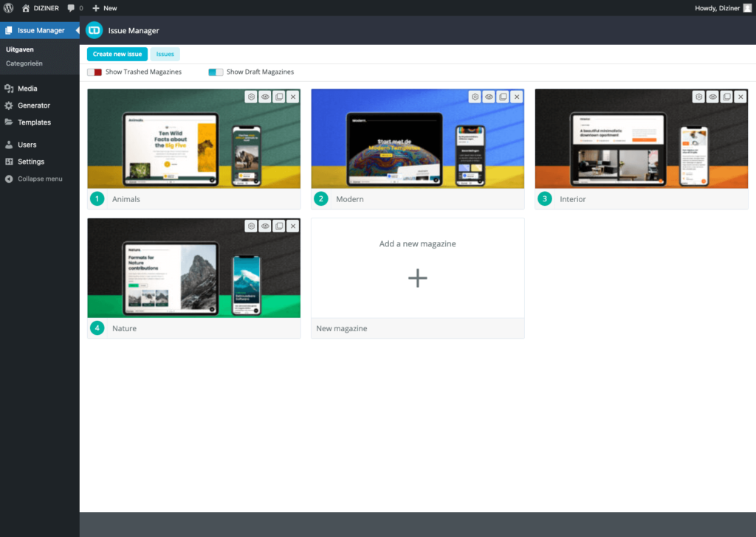Viewport: 756px width, 537px height.
Task: Preview Modern magazine with eye icon
Action: click(x=489, y=97)
